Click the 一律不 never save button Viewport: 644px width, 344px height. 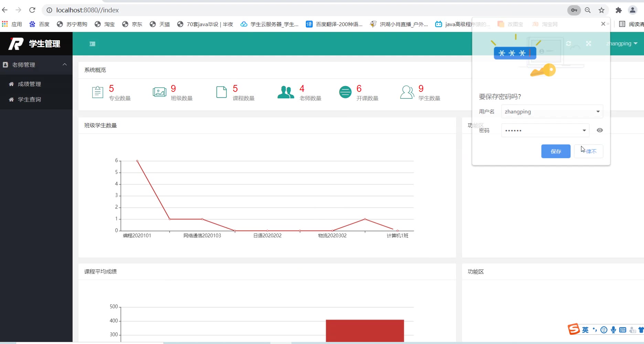(x=589, y=151)
